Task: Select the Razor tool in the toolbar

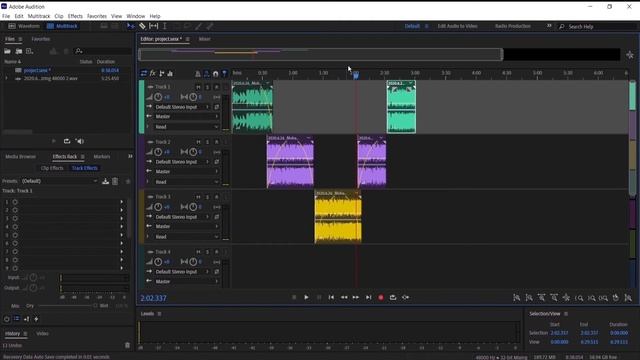Action: (x=142, y=26)
